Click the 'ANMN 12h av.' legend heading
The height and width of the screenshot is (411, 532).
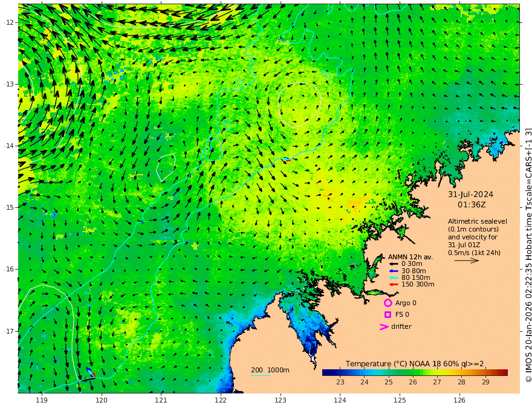[x=410, y=257]
